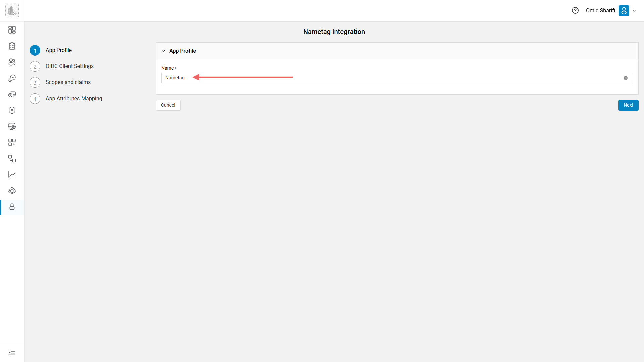Open the add applications icon in sidebar
Viewport: 644px width, 362px height.
point(12,142)
